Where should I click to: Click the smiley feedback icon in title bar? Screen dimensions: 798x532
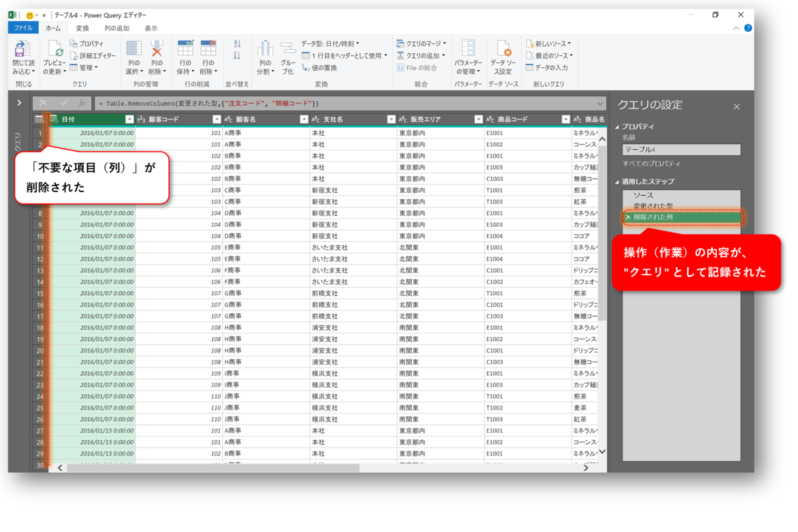coord(30,15)
